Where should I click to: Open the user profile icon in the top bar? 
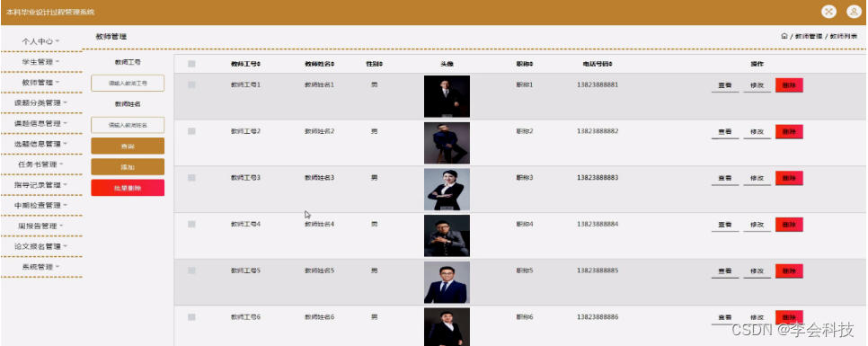[854, 12]
